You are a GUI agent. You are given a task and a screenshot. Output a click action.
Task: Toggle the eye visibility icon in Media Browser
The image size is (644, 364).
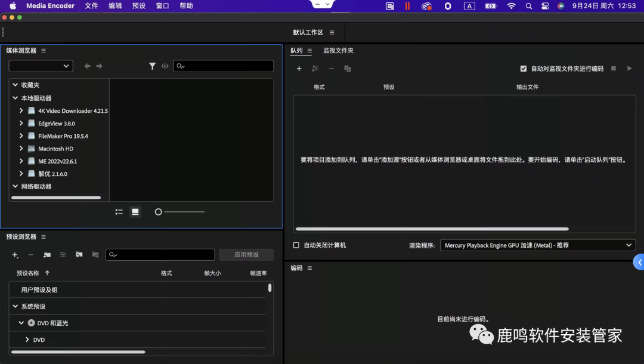165,66
